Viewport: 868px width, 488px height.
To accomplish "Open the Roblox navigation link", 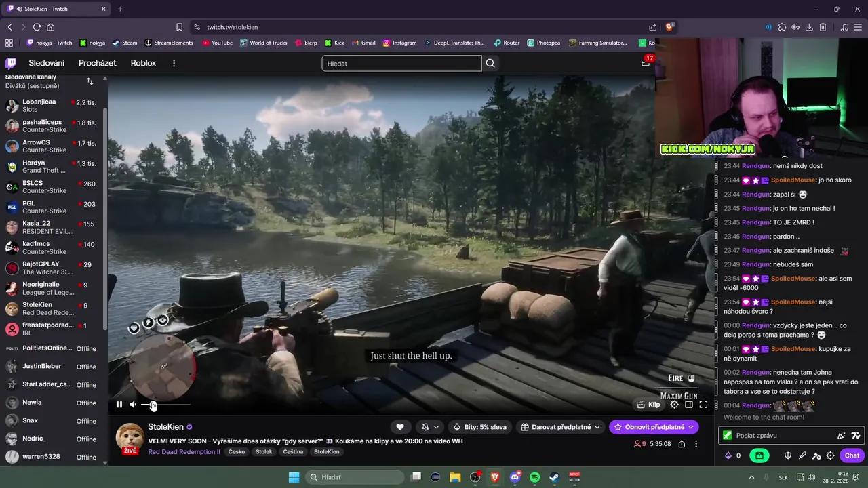I will [x=143, y=63].
